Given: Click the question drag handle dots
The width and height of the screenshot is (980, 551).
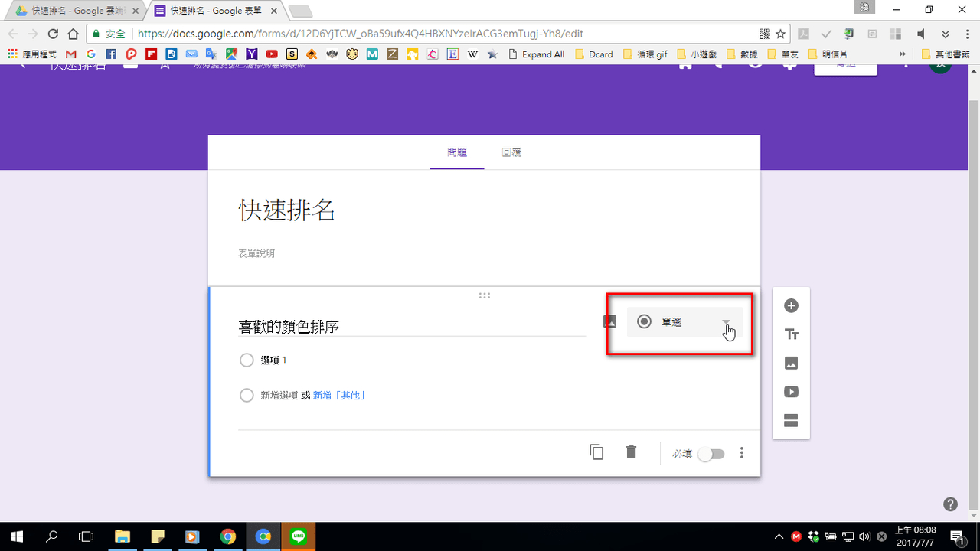Looking at the screenshot, I should (484, 295).
